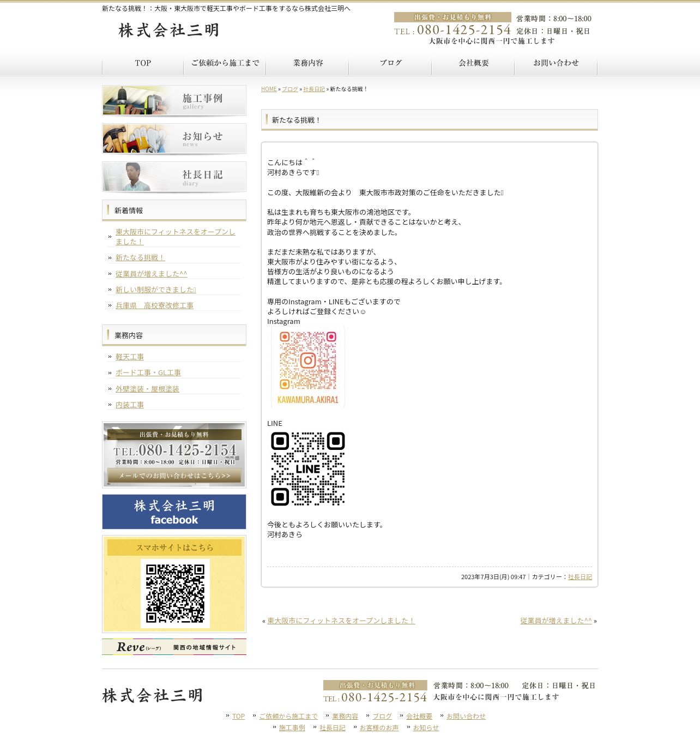The width and height of the screenshot is (700, 746).
Task: Click the 社長日記 category link below the post
Action: click(580, 577)
